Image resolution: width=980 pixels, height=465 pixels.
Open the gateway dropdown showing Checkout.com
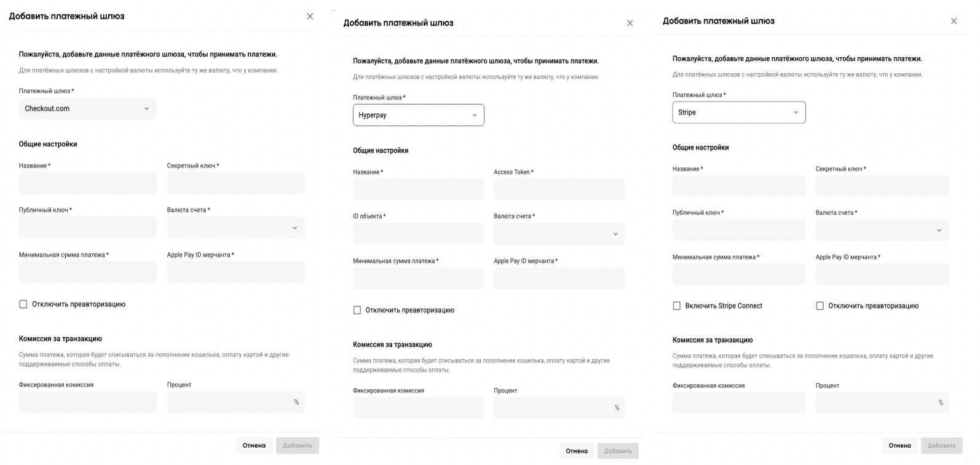point(87,109)
